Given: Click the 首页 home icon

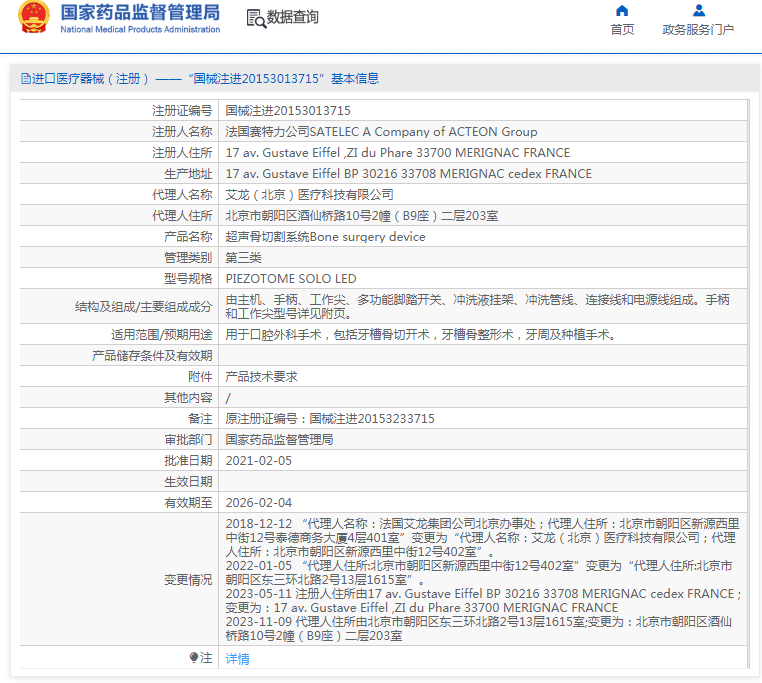Looking at the screenshot, I should click(x=622, y=11).
